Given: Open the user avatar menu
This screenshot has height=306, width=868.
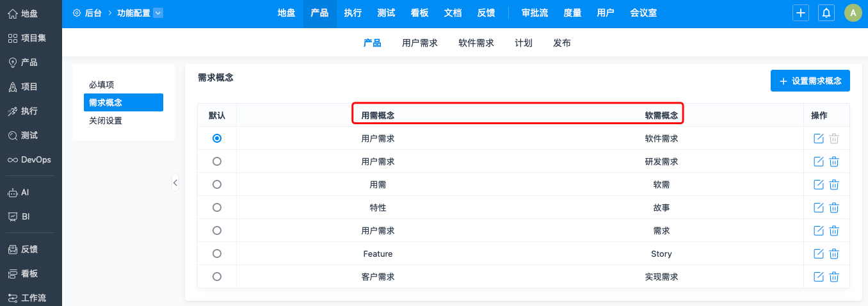Looking at the screenshot, I should pos(853,13).
